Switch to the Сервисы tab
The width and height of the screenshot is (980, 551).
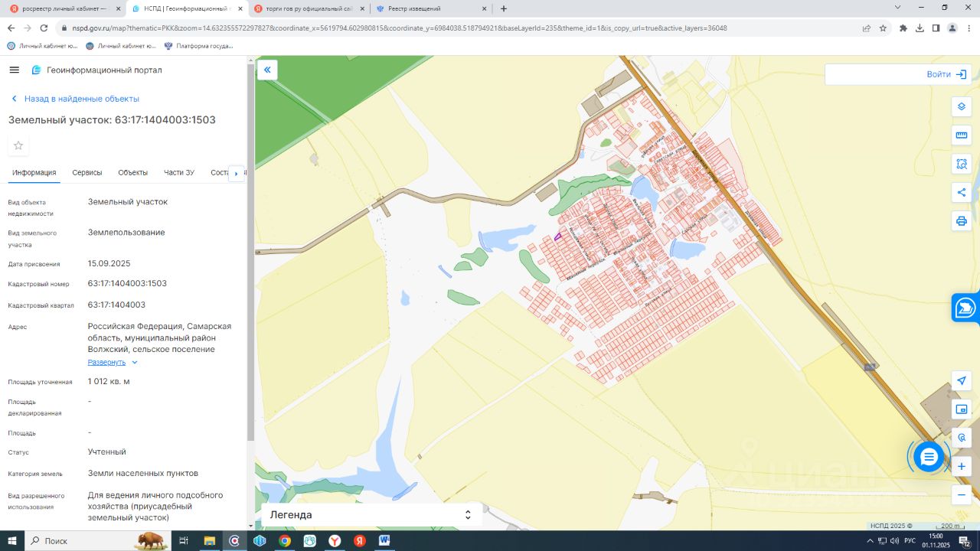tap(87, 173)
